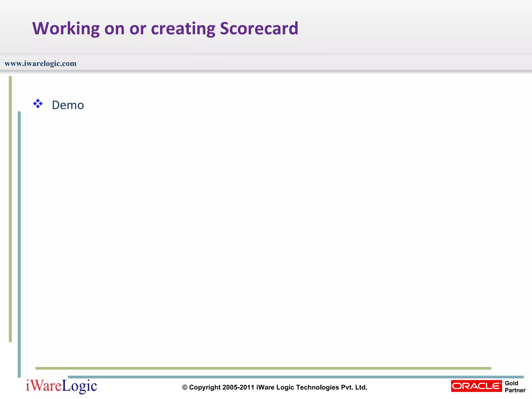Click the diamond bullet icon beside Demo
Image resolution: width=532 pixels, height=399 pixels.
point(38,104)
